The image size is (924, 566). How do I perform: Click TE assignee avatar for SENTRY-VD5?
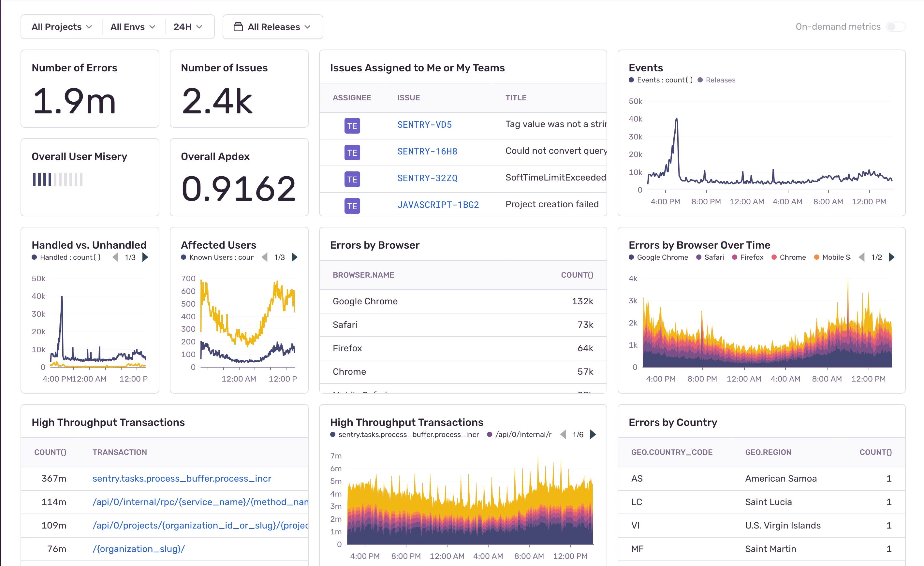352,126
